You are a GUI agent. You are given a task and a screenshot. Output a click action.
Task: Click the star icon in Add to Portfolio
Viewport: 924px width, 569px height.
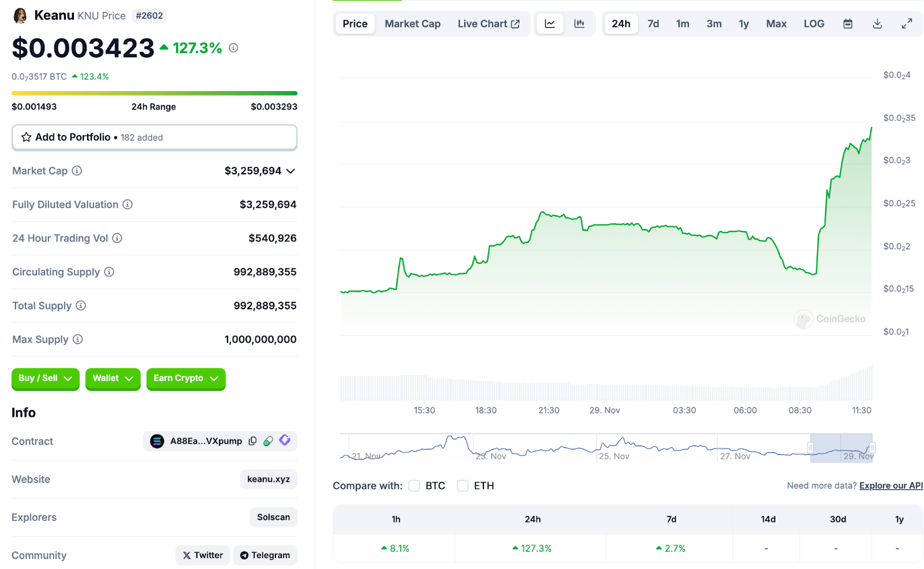point(27,137)
